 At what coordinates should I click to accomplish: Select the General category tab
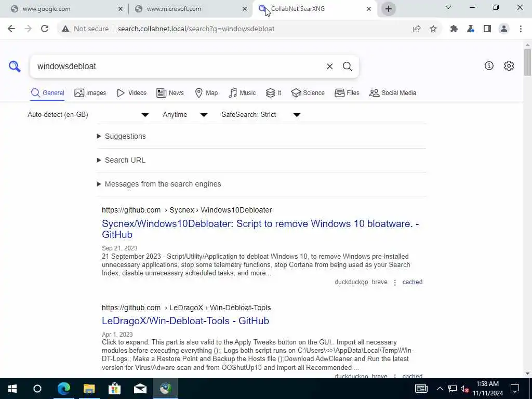click(x=47, y=93)
